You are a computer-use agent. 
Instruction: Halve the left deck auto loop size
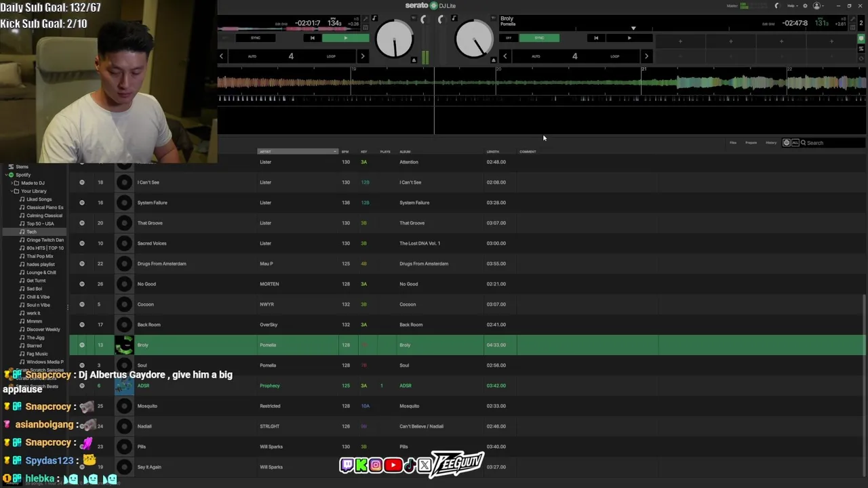[x=221, y=56]
